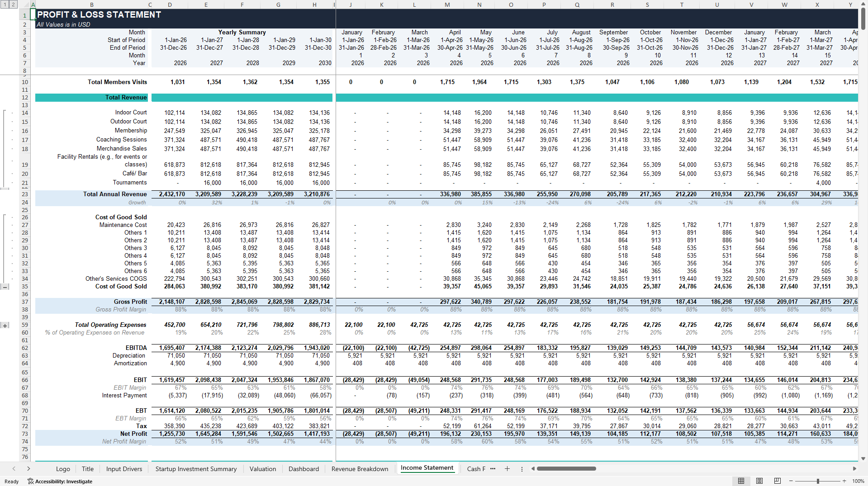The image size is (868, 486).
Task: Switch to Page Break Preview icon
Action: 777,481
